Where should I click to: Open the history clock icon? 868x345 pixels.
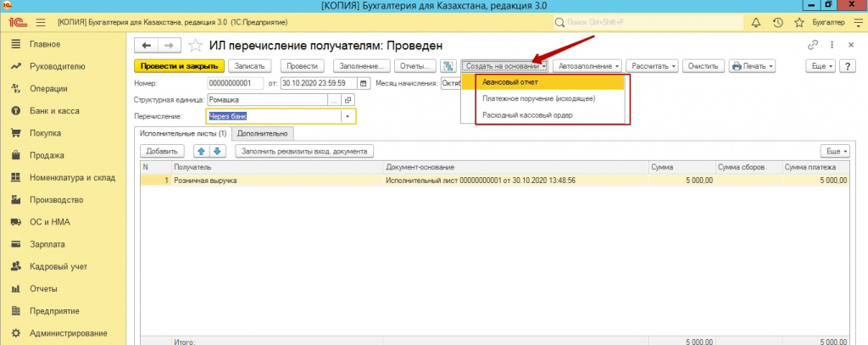[x=778, y=23]
